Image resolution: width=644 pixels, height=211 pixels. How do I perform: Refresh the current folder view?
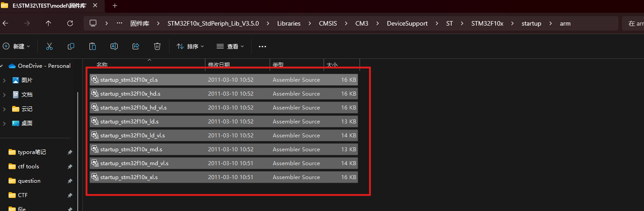(70, 23)
